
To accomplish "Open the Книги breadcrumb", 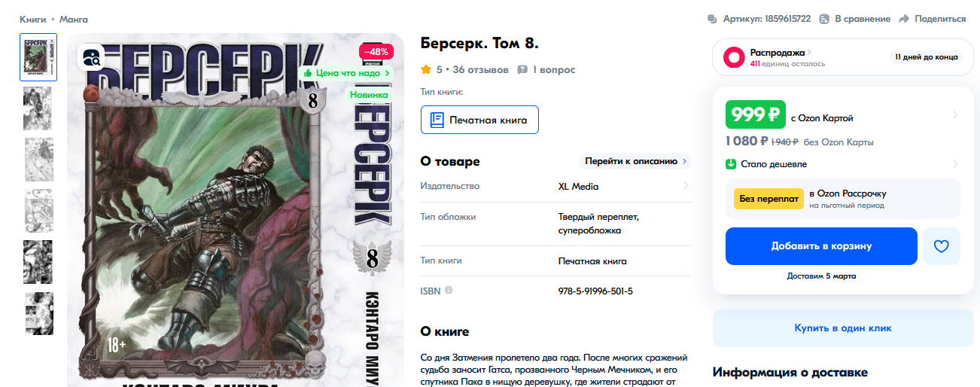I will pos(32,19).
